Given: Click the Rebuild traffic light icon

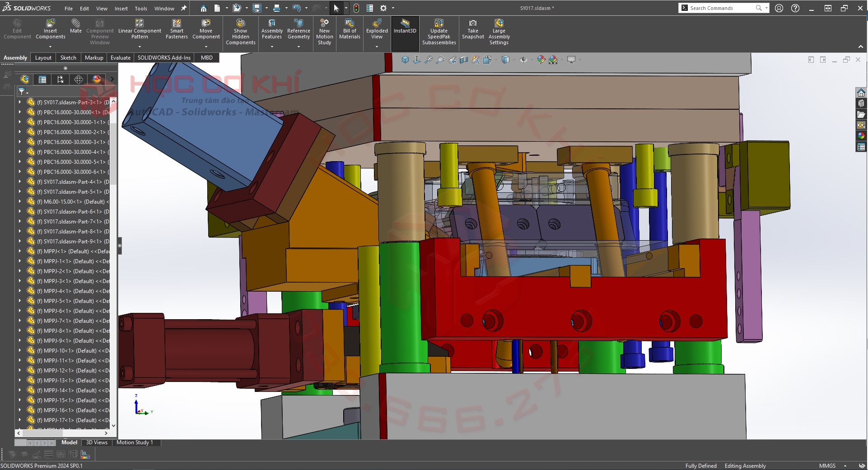Looking at the screenshot, I should [356, 8].
